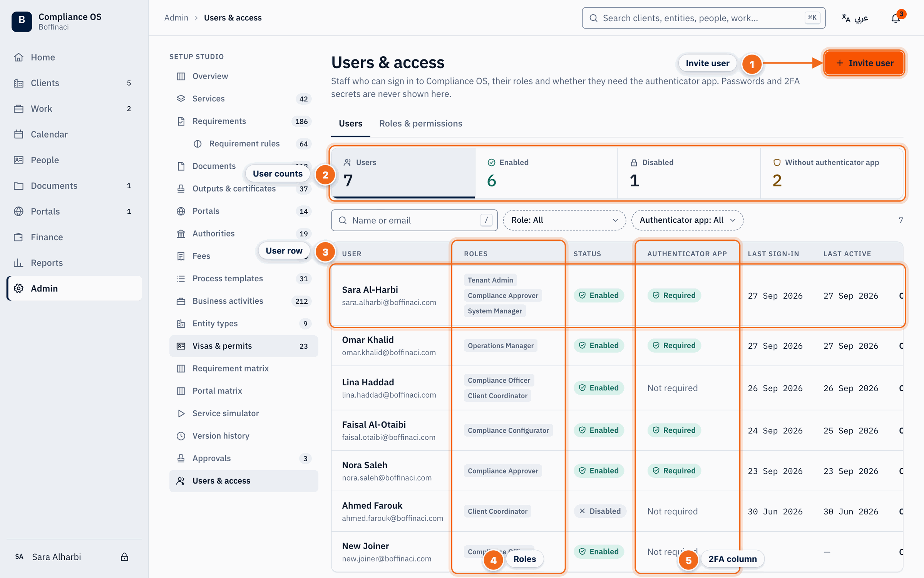Open the People section

tap(74, 160)
